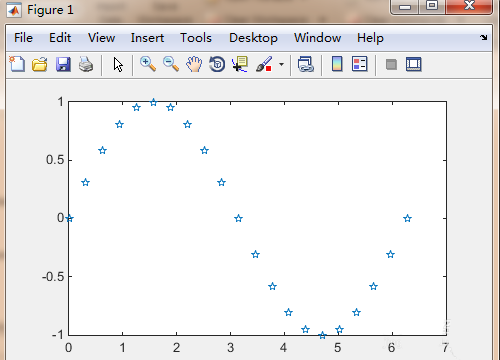Open the Help menu
Viewport: 500px width, 360px height.
coord(370,38)
